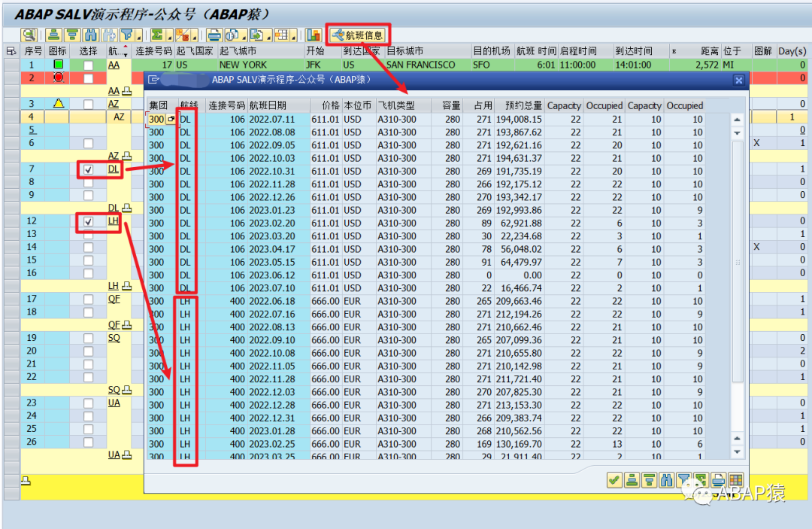Viewport: 812px width, 529px height.
Task: Select the 起飞城市 column header
Action: click(260, 50)
